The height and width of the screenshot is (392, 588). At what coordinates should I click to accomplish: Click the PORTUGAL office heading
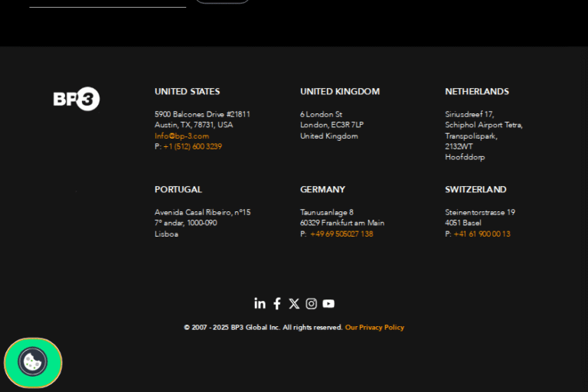click(178, 189)
